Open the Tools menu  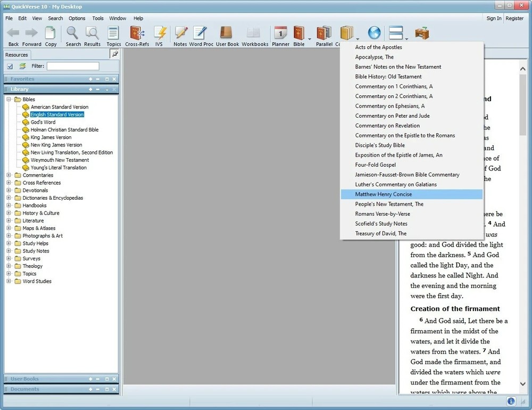pos(97,18)
